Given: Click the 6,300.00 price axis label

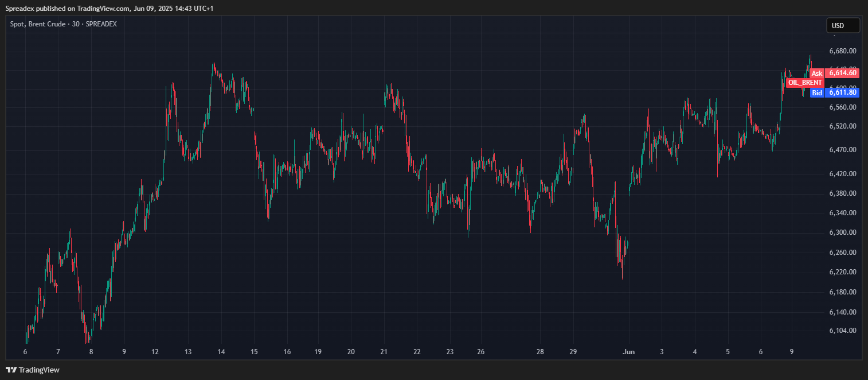Looking at the screenshot, I should pos(843,232).
